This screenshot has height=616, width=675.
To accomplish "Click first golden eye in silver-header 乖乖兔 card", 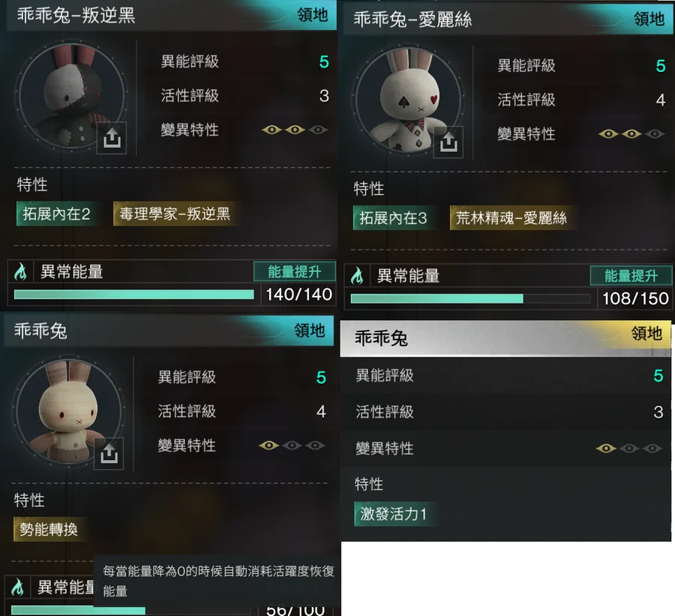I will [606, 449].
